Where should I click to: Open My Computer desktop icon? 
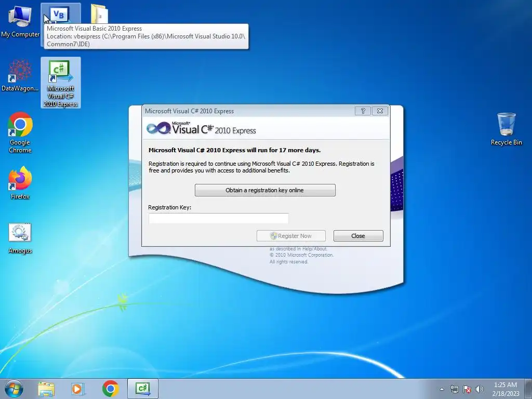(x=20, y=21)
